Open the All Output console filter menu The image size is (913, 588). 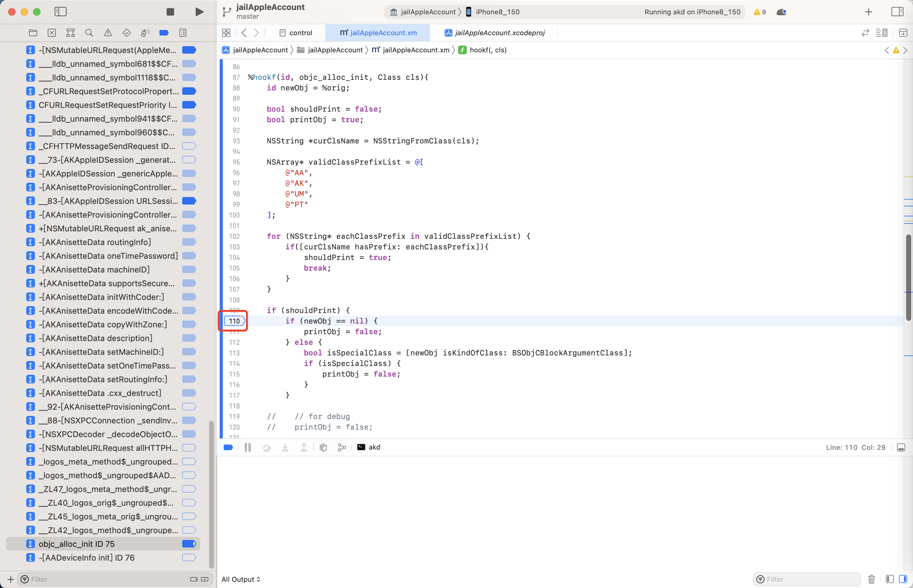pos(241,579)
